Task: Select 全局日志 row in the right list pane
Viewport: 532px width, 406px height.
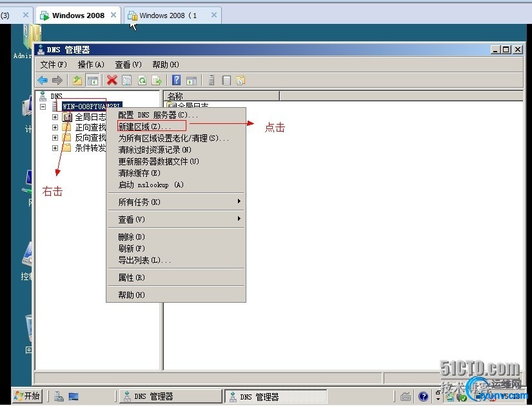Action: [189, 105]
